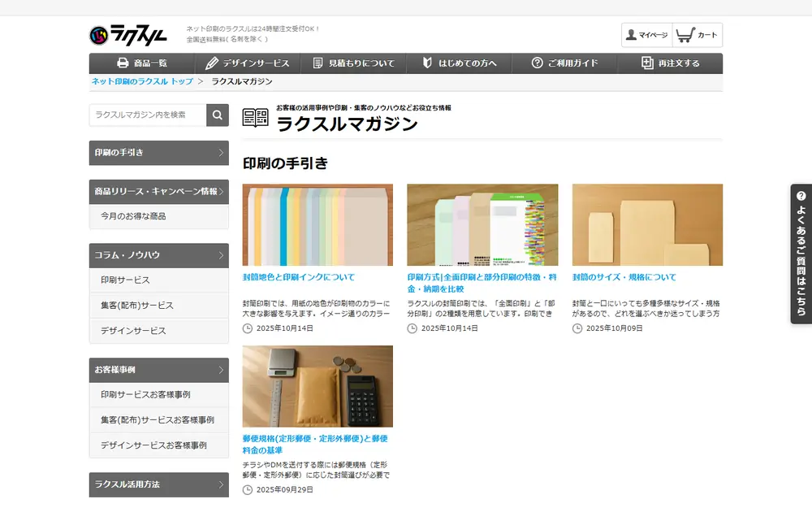Click the beginner mark icon beside はじめての方へ
Viewport: 812px width, 508px height.
(427, 63)
